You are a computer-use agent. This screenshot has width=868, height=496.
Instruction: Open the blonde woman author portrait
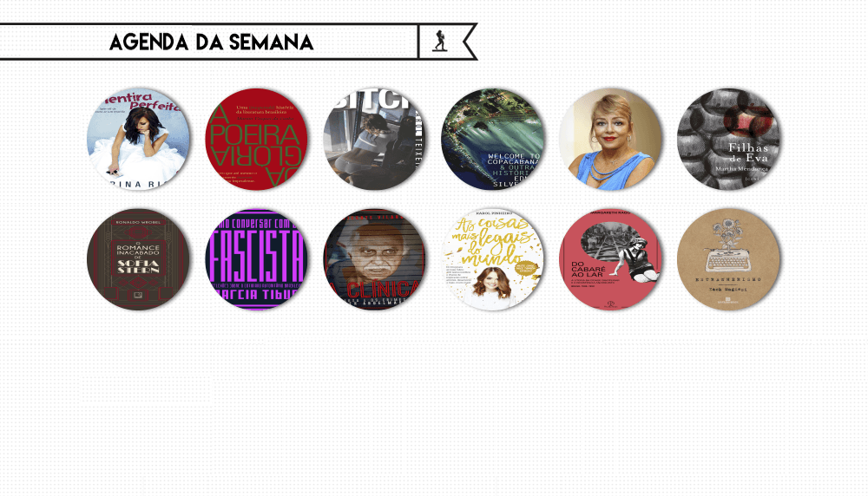[610, 139]
